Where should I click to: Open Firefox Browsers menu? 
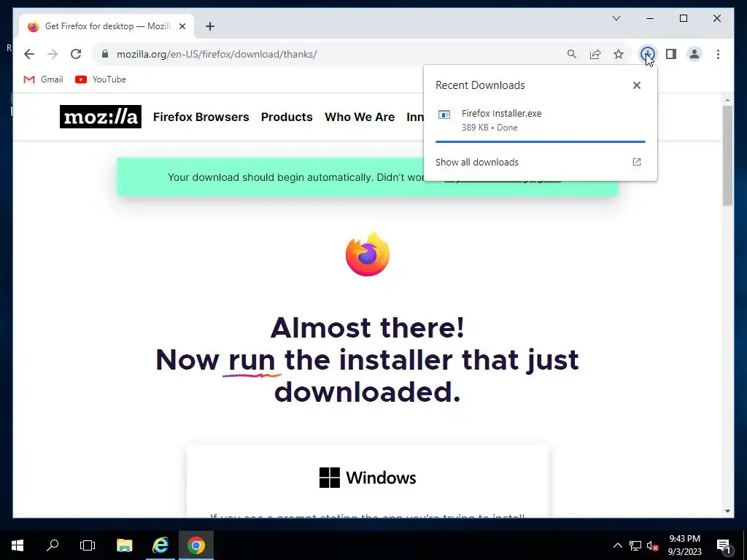pos(201,117)
